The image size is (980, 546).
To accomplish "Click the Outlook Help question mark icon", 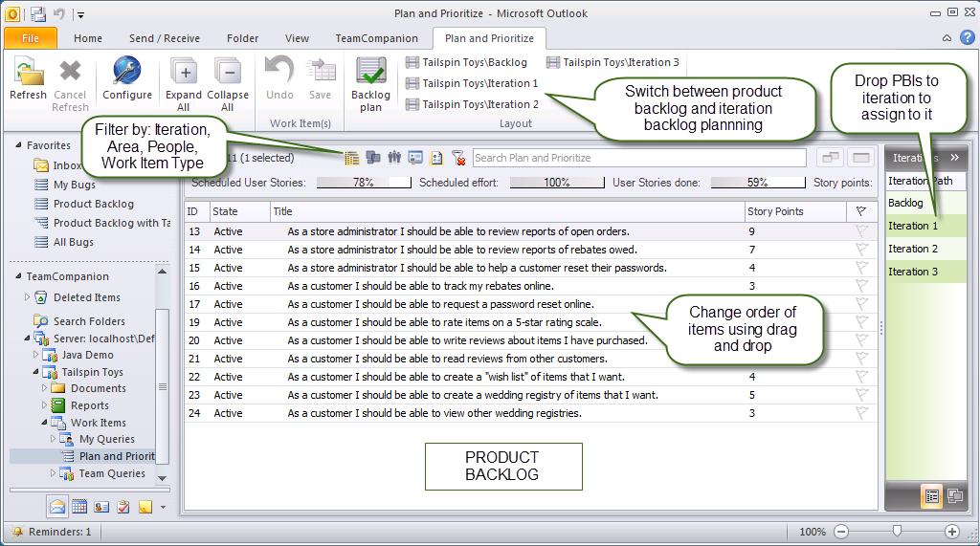I will click(x=967, y=37).
